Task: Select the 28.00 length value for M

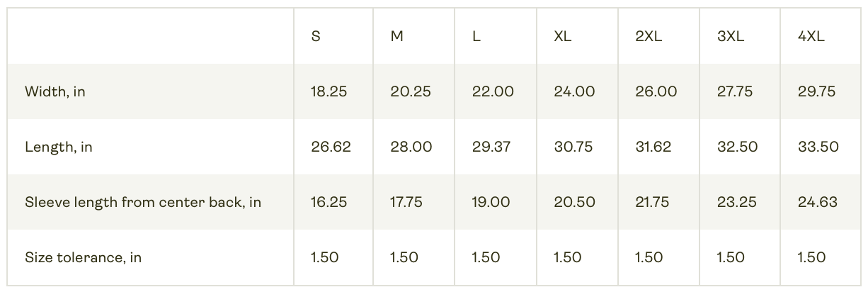Action: [411, 147]
